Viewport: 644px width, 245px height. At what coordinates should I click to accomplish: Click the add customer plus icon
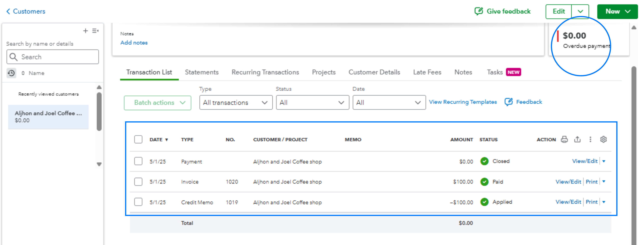pyautogui.click(x=85, y=31)
